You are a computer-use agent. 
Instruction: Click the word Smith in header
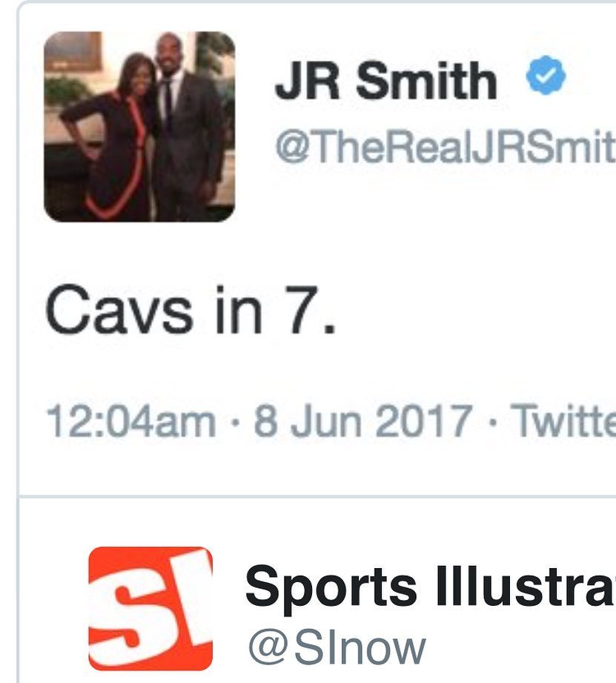427,81
